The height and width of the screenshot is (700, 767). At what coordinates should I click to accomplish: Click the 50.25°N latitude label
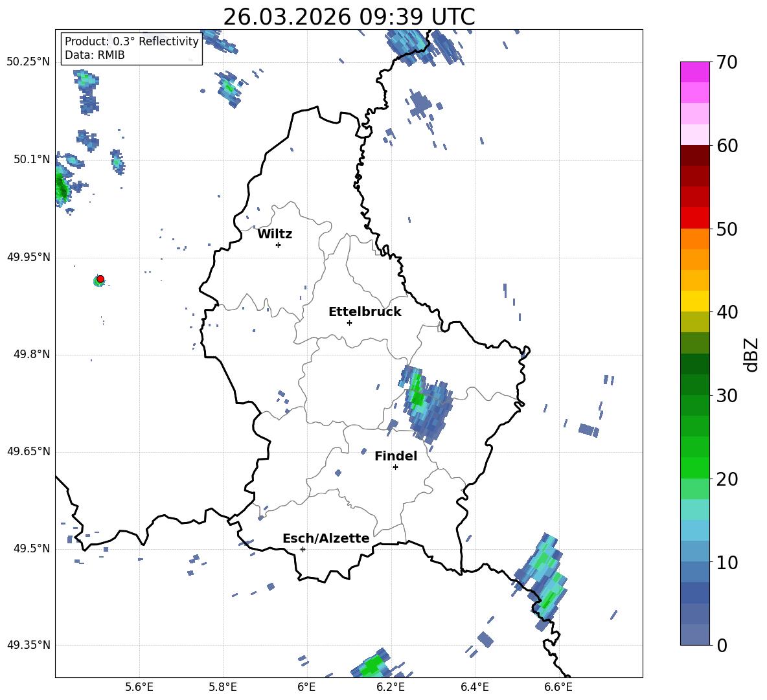[29, 62]
